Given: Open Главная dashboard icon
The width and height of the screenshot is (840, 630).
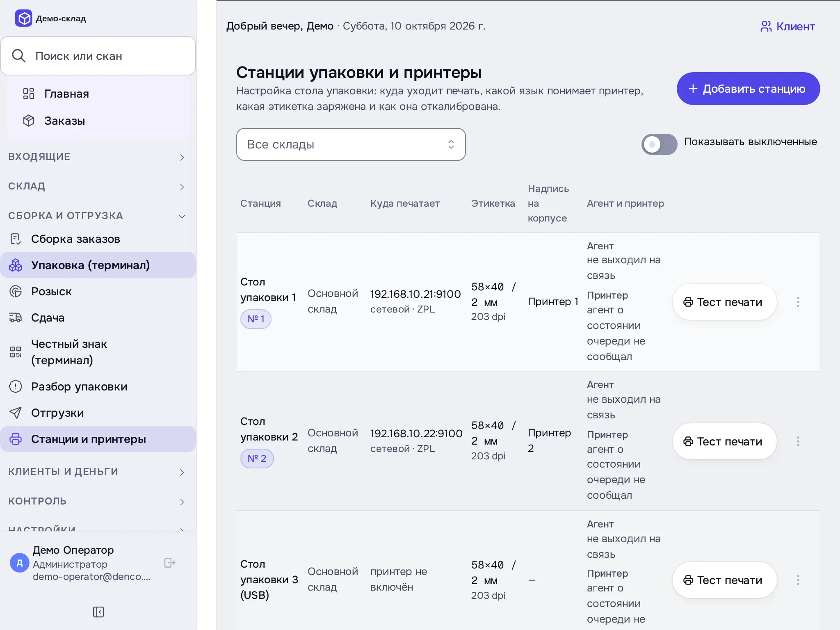Looking at the screenshot, I should pyautogui.click(x=29, y=94).
